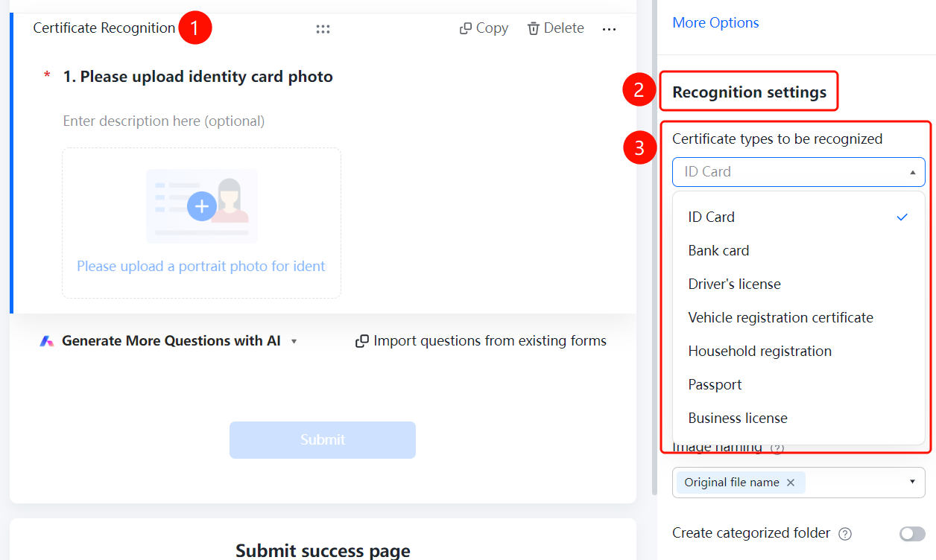Image resolution: width=936 pixels, height=560 pixels.
Task: Click the AI logo beside Generate More Questions
Action: pyautogui.click(x=47, y=341)
